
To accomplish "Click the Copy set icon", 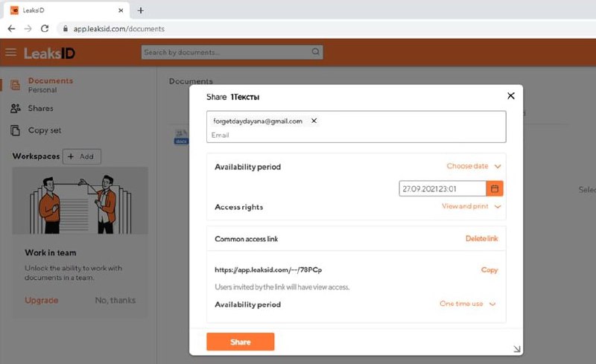I will click(x=15, y=130).
